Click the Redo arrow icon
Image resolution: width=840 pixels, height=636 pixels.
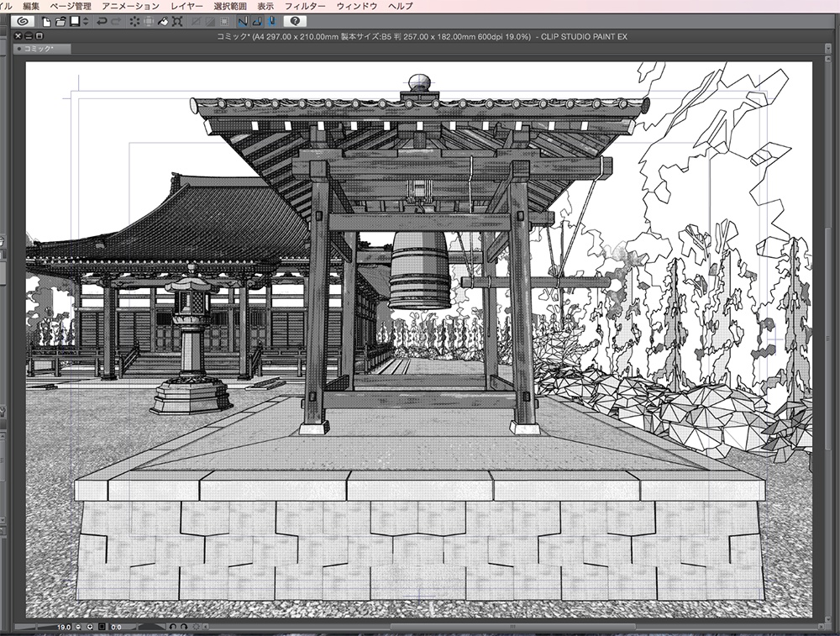tap(117, 23)
